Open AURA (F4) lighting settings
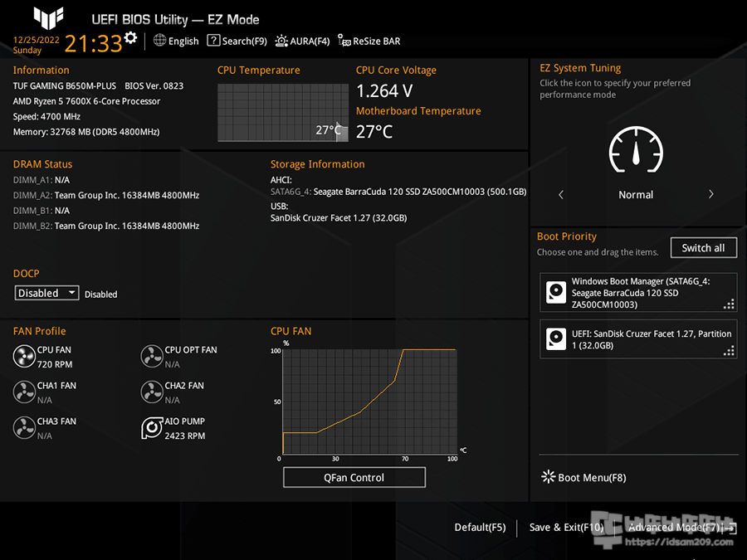Image resolution: width=747 pixels, height=560 pixels. tap(302, 41)
